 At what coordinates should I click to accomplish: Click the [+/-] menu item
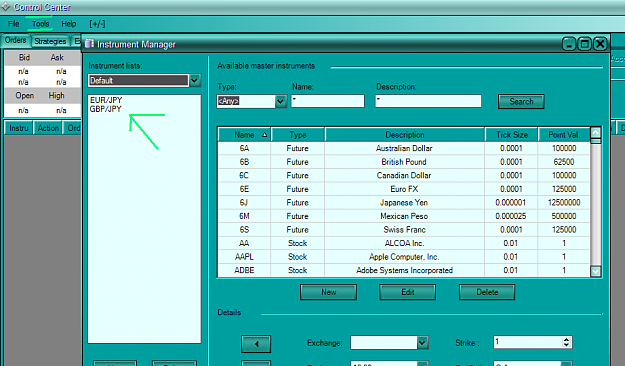[x=97, y=24]
